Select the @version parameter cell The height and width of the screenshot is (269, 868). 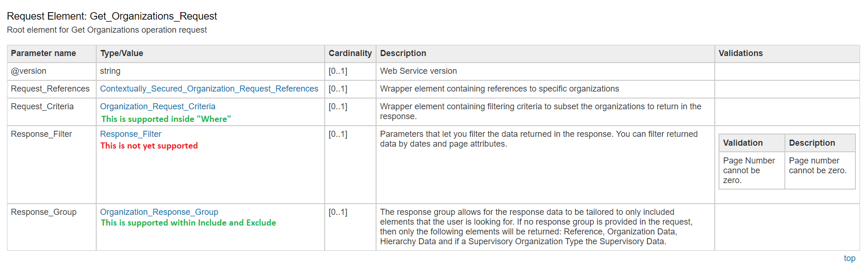pos(28,71)
